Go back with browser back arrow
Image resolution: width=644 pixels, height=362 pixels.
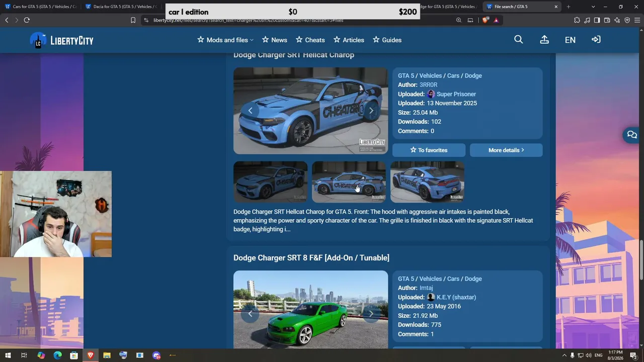click(7, 20)
